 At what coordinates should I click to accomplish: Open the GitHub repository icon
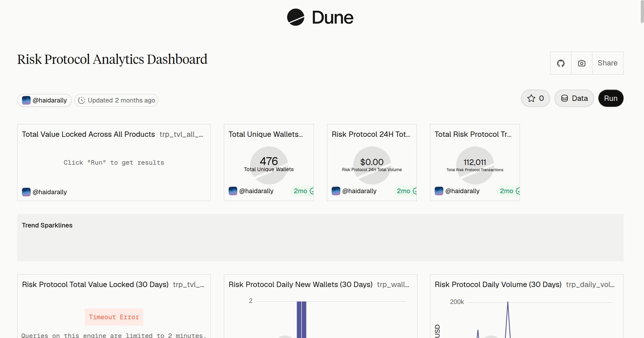point(561,63)
